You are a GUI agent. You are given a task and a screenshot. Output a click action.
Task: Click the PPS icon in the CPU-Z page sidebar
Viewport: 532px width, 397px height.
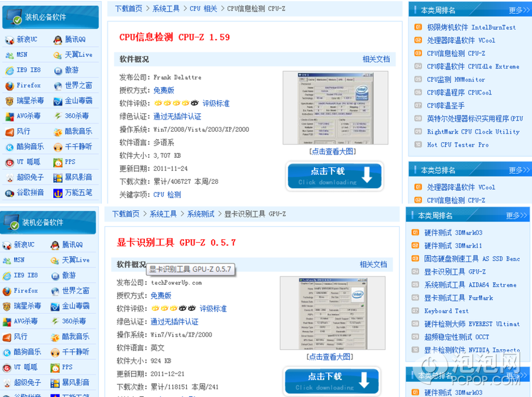[x=58, y=163]
